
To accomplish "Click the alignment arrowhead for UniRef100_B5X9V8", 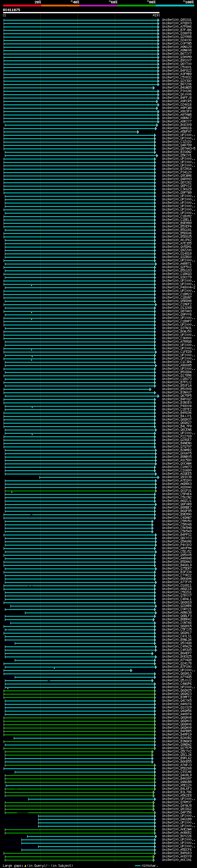I will [151, 389].
